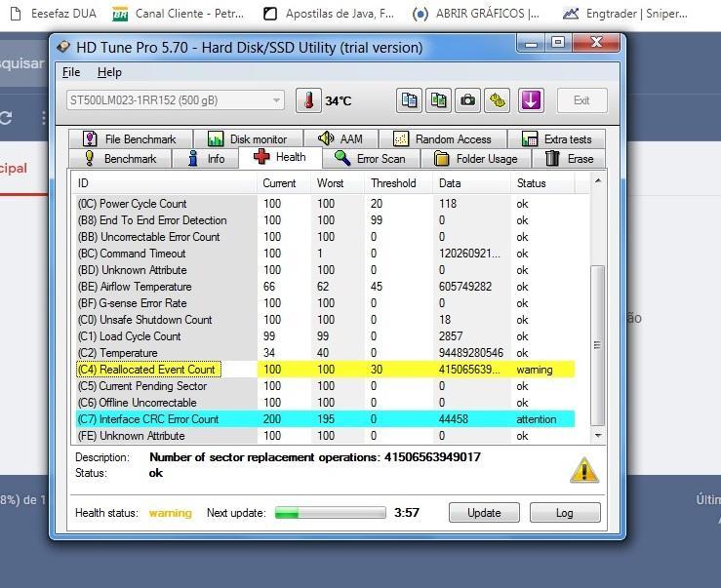
Task: Switch to the Disk monitor tab
Action: (249, 138)
